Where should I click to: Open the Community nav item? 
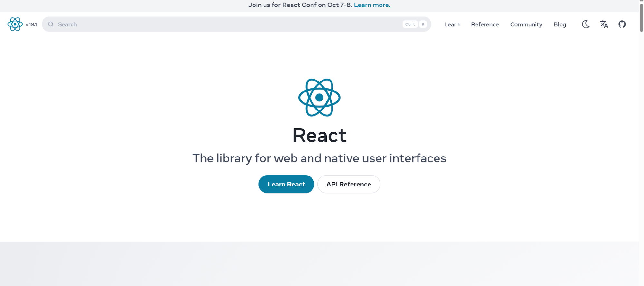[526, 24]
